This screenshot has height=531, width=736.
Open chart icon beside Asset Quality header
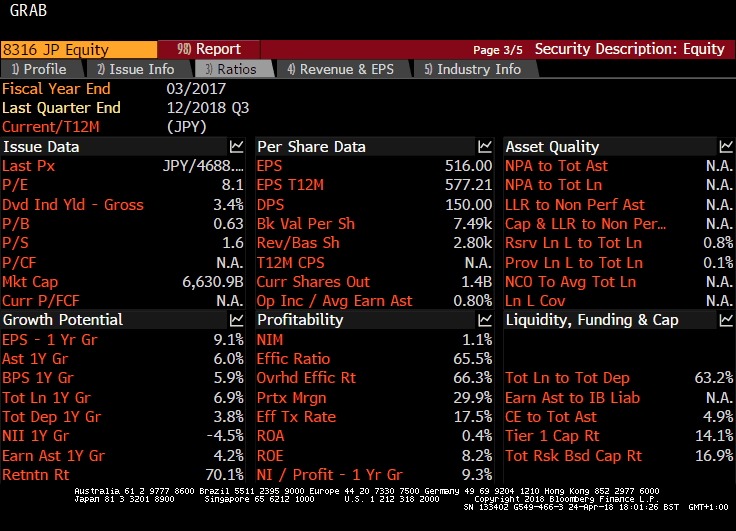coord(726,147)
